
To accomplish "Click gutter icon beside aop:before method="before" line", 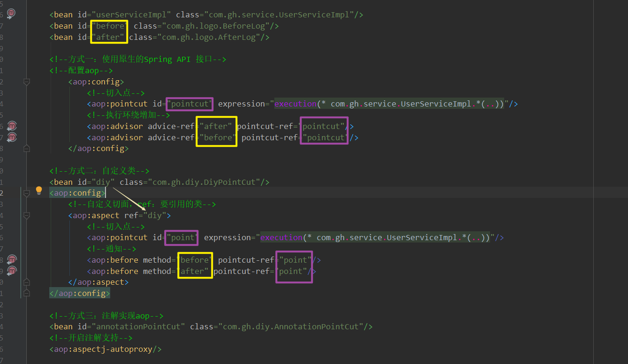I will 12,259.
